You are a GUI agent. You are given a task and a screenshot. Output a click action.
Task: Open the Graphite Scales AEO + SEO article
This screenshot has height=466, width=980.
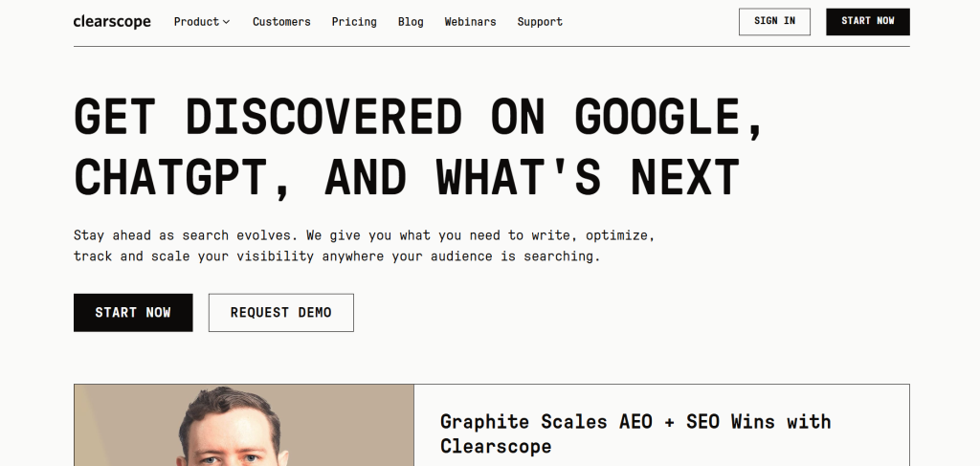(635, 433)
